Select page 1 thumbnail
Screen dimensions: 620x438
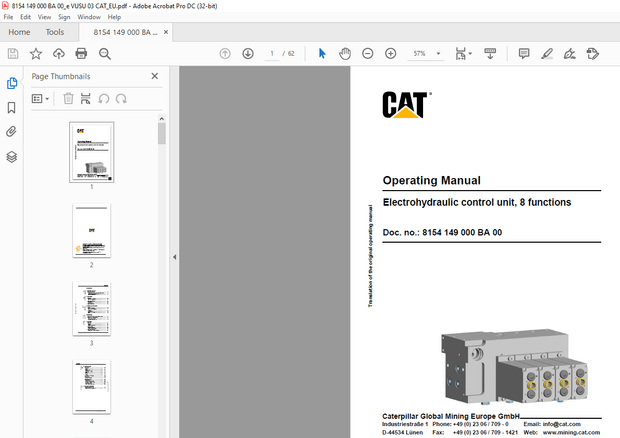(x=92, y=152)
